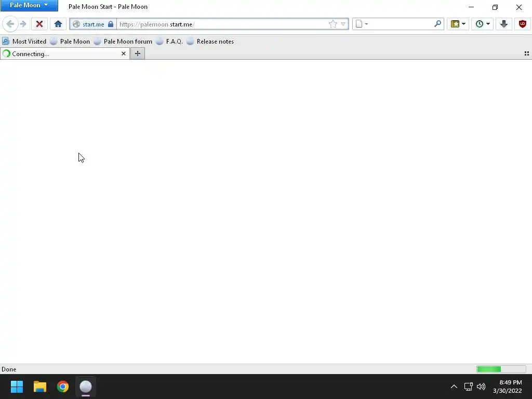Open the volume tray icon
The width and height of the screenshot is (532, 399).
(481, 387)
